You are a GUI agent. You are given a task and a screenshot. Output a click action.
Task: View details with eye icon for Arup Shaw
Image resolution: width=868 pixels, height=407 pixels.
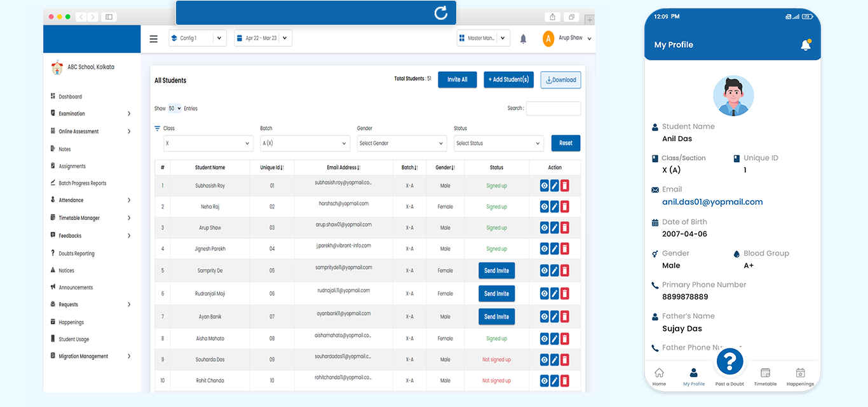click(544, 228)
